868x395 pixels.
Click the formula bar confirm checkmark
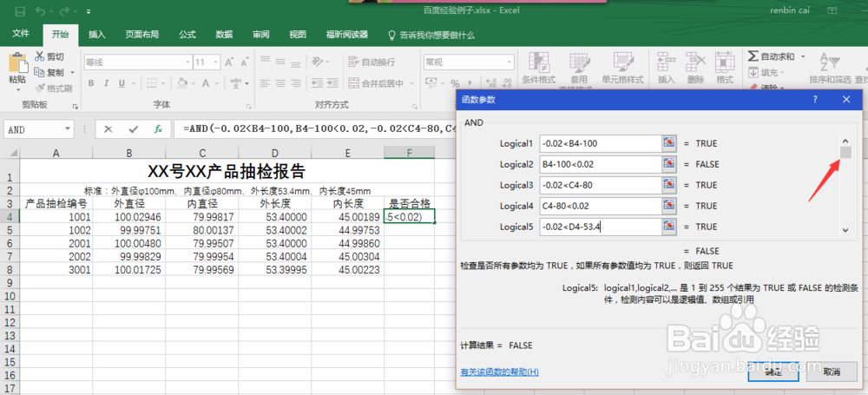tap(133, 129)
